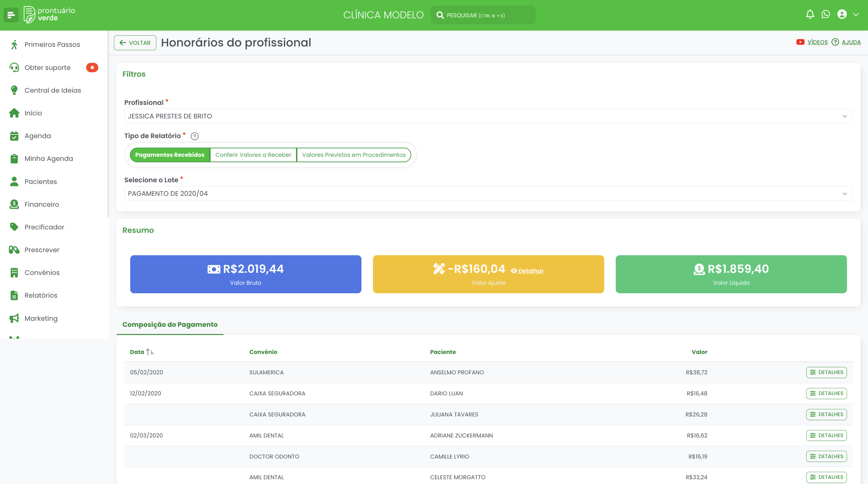Open Pacientes in sidebar
Screen dimensions: 868x484
(x=41, y=182)
